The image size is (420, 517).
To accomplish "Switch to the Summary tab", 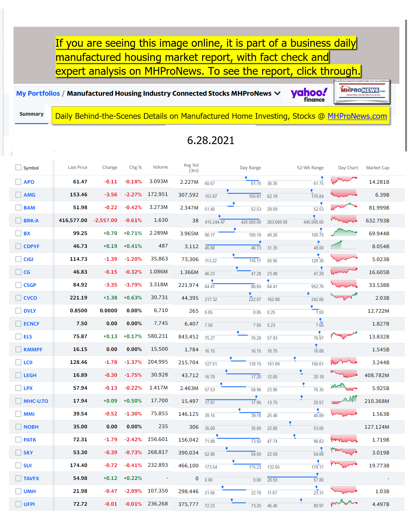I will click(31, 114).
